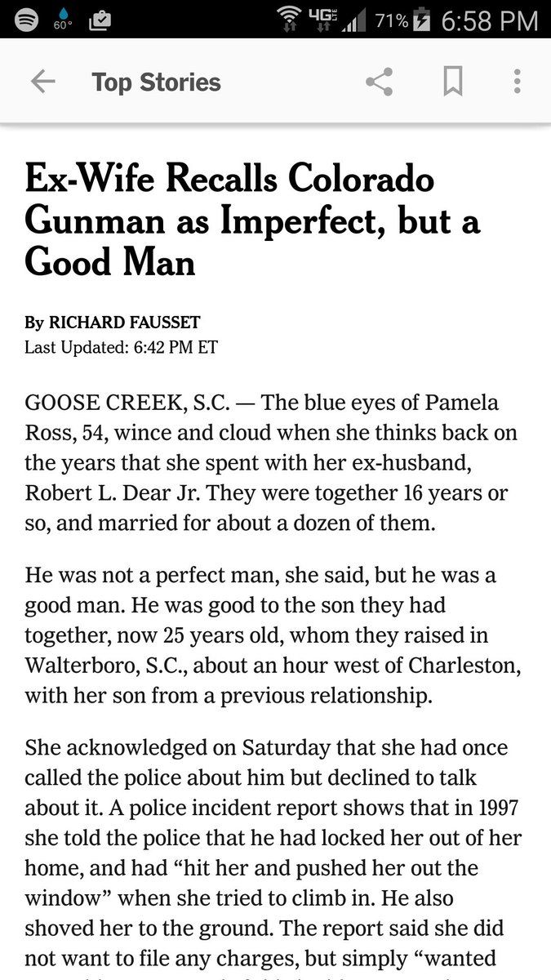Tap the 6:58 PM clock
The image size is (551, 980).
click(x=490, y=20)
